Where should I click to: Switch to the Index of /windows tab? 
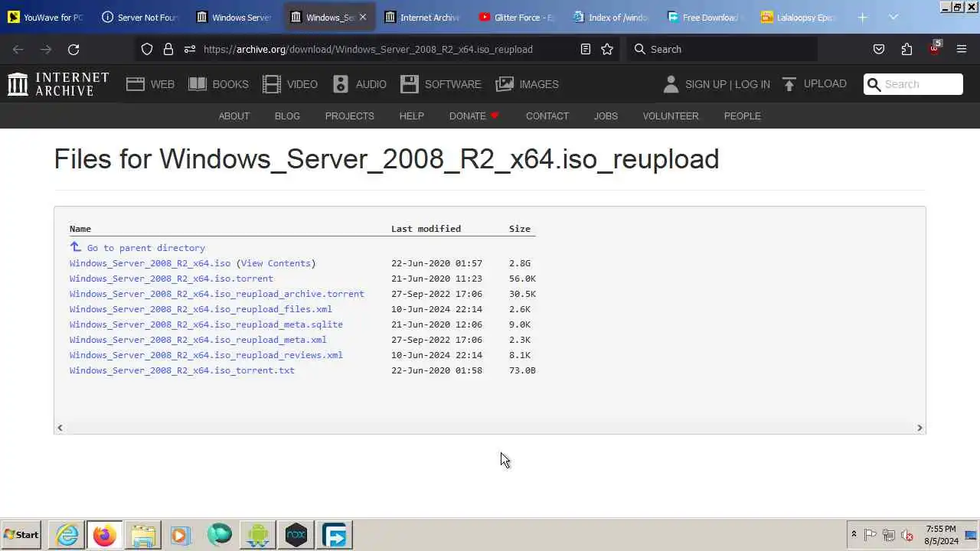click(x=612, y=17)
